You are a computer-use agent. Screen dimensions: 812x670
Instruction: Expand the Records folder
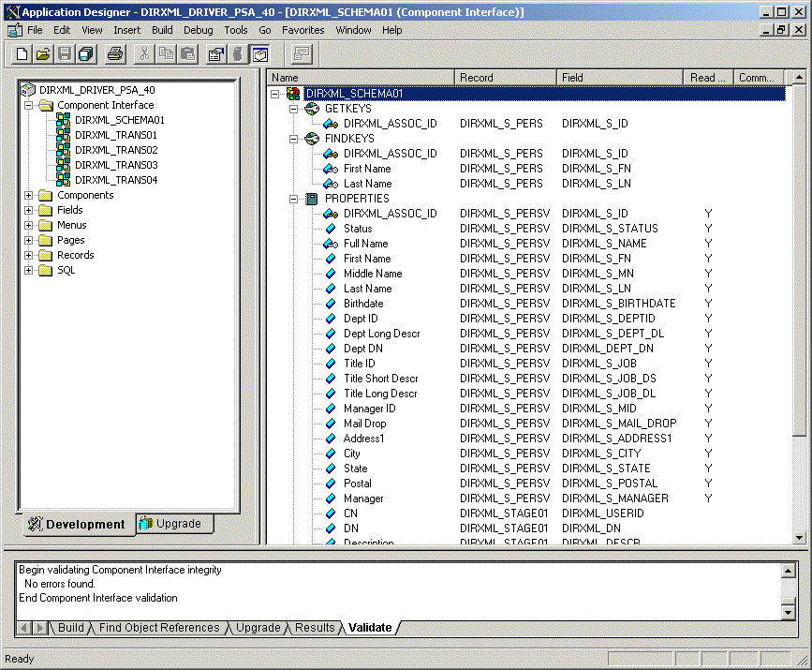[29, 254]
